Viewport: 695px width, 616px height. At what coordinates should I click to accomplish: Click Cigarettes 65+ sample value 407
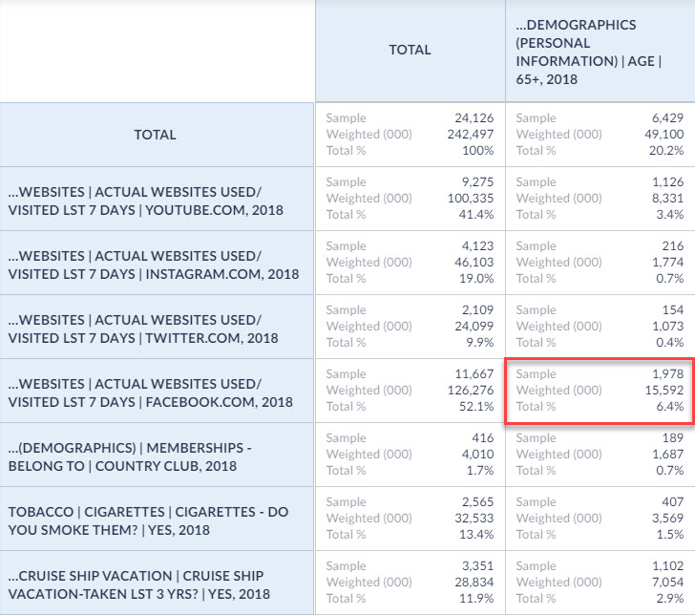[673, 501]
